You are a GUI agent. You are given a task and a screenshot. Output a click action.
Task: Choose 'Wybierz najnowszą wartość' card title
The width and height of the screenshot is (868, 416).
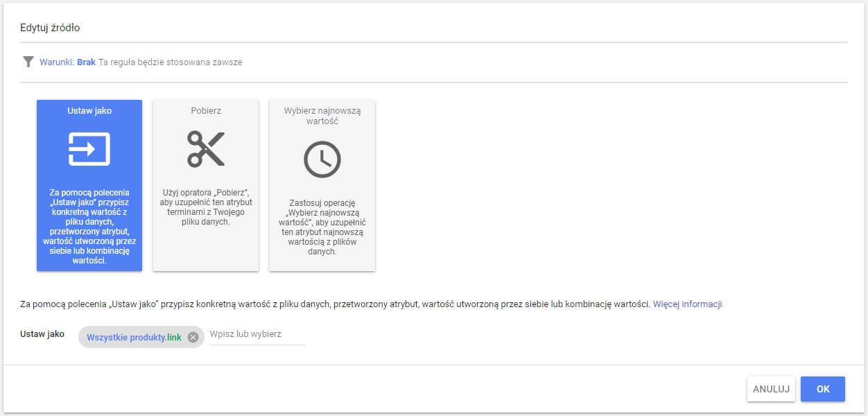point(322,115)
